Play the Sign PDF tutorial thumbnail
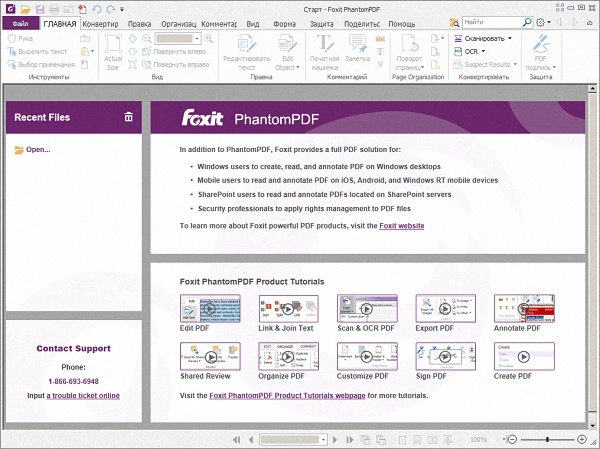The height and width of the screenshot is (449, 600). [x=445, y=356]
